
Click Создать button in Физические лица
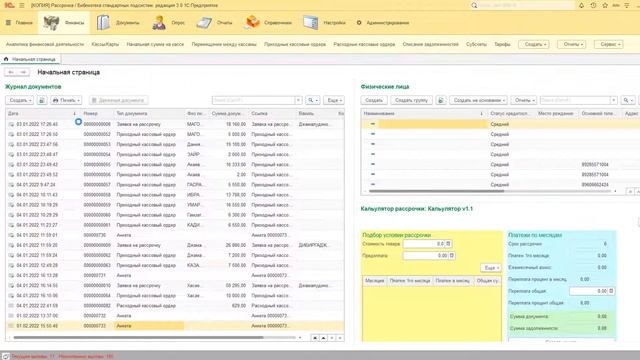point(373,100)
